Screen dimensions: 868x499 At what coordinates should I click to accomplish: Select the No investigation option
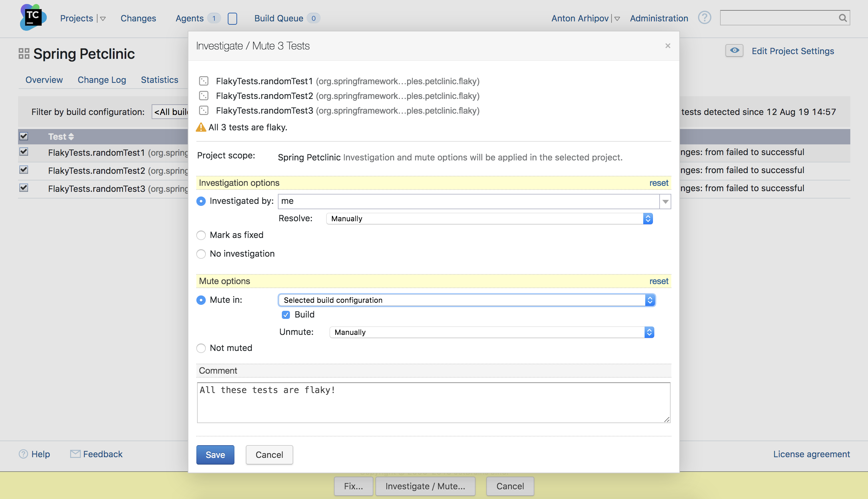201,254
